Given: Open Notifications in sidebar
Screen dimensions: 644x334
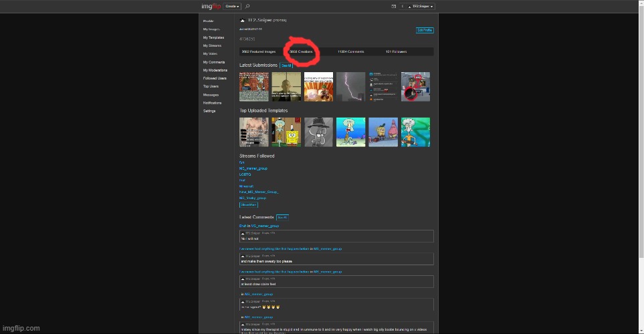Looking at the screenshot, I should [x=213, y=103].
